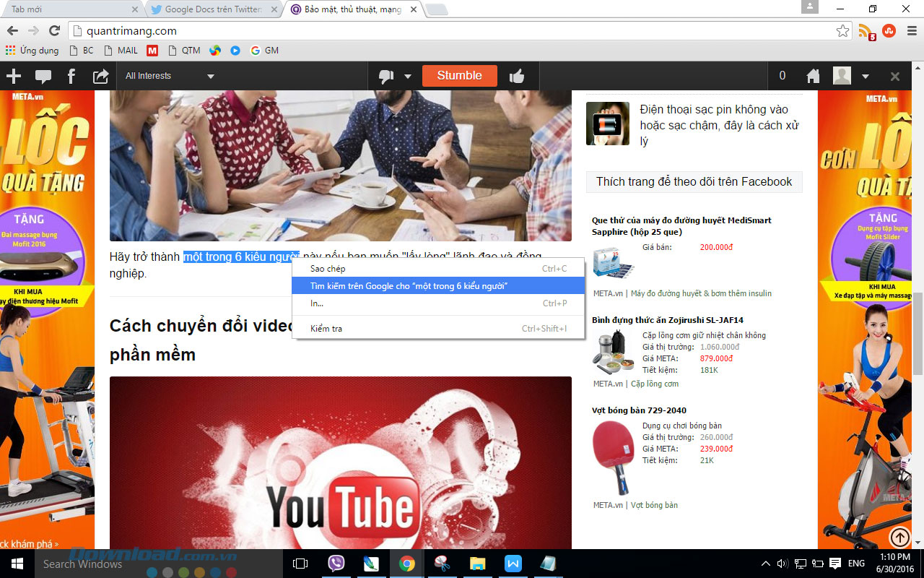924x578 pixels.
Task: Click the RSS feed extension icon
Action: [866, 31]
